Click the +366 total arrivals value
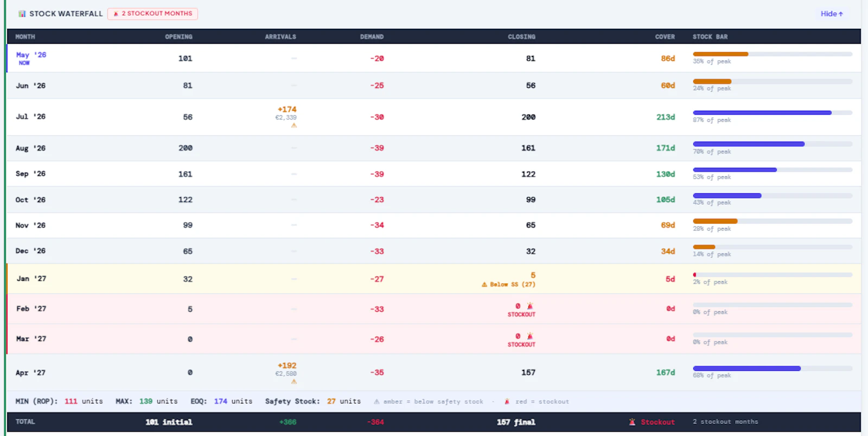 pyautogui.click(x=288, y=422)
